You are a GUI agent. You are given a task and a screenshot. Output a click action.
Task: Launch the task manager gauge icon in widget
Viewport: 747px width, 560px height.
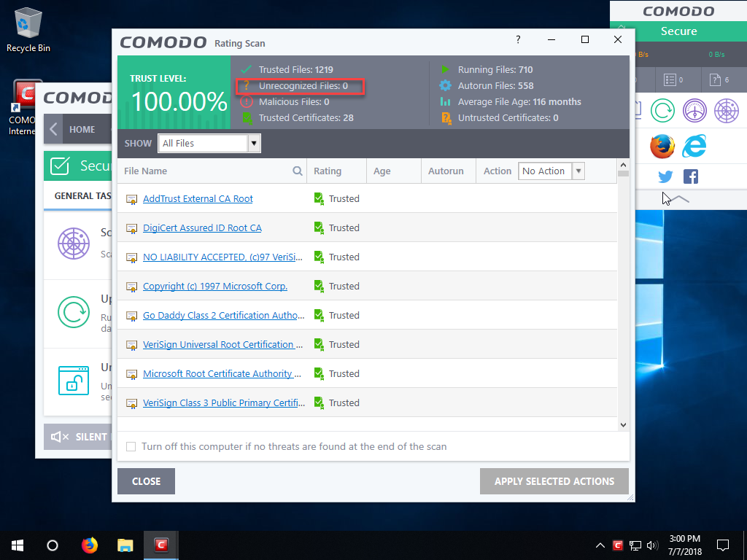[x=694, y=111]
